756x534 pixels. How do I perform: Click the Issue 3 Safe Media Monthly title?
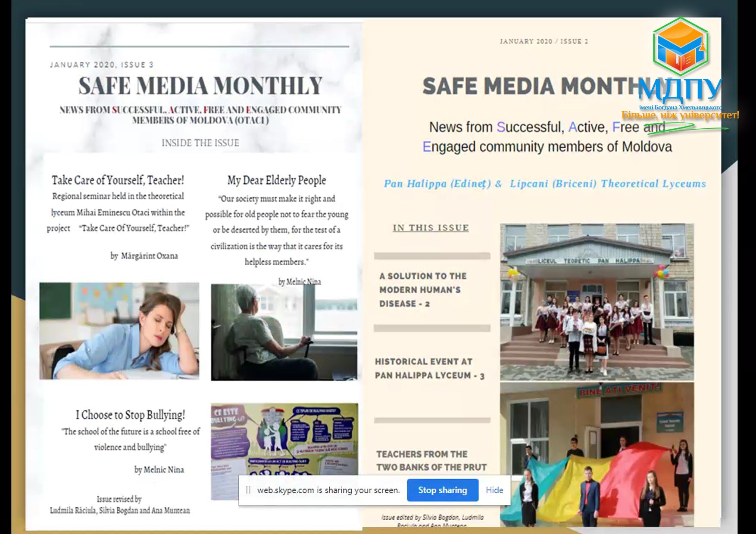point(200,86)
